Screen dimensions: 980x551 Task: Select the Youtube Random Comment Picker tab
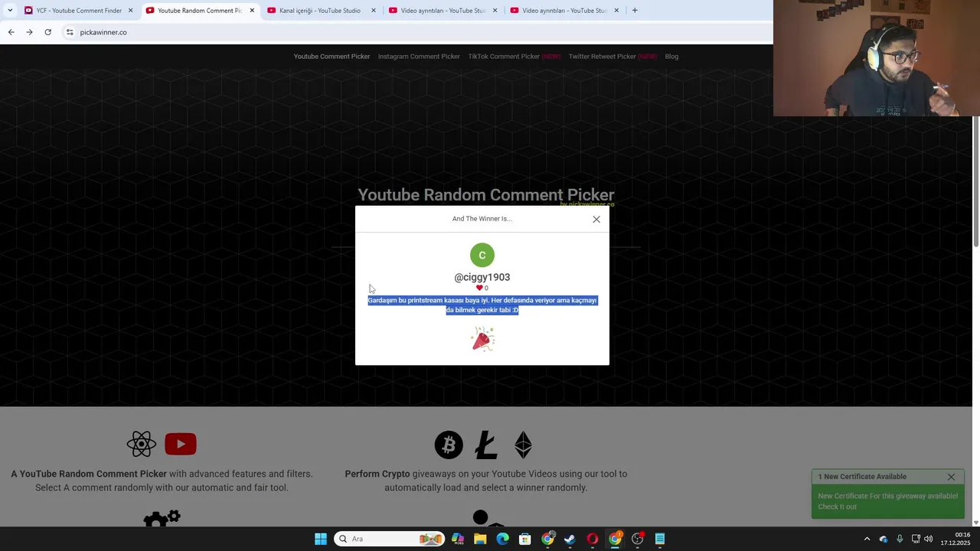point(201,11)
